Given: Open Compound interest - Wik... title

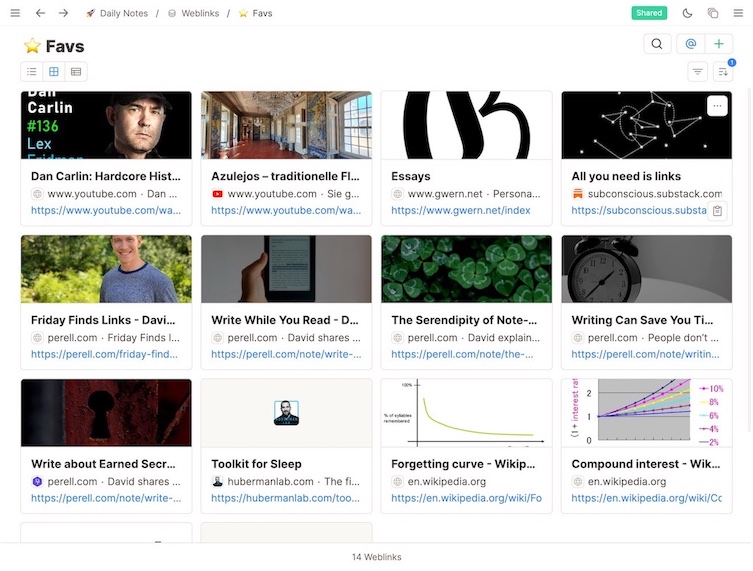Looking at the screenshot, I should tap(645, 464).
